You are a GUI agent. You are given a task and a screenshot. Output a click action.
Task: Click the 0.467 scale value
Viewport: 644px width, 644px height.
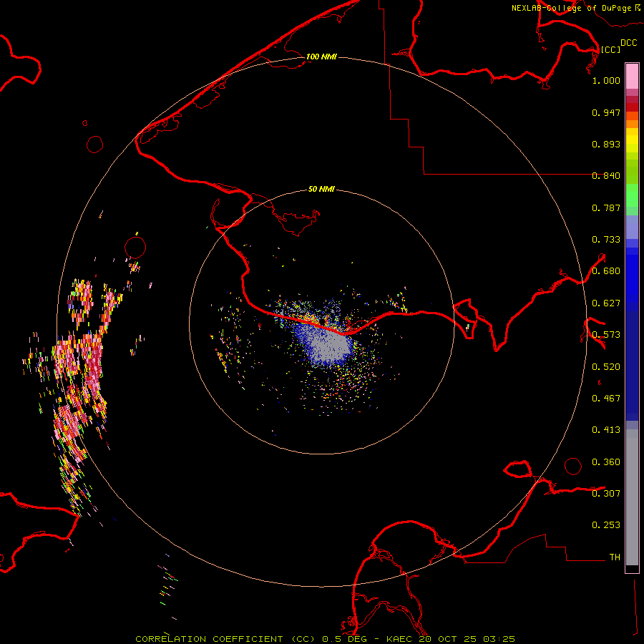click(x=606, y=399)
